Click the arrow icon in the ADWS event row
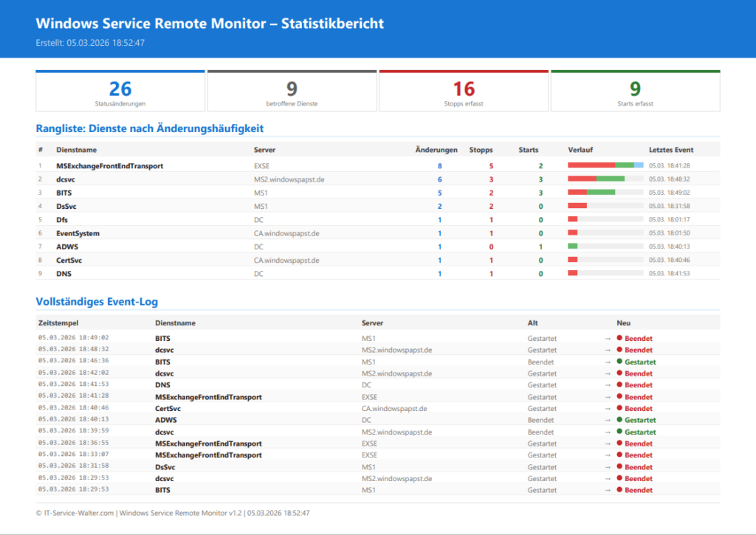This screenshot has width=756, height=535. point(608,420)
